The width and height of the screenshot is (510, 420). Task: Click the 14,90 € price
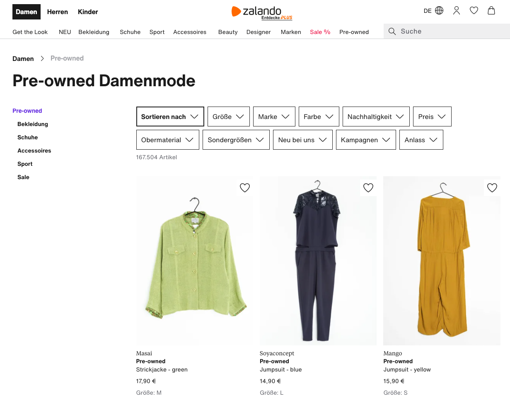pyautogui.click(x=271, y=381)
